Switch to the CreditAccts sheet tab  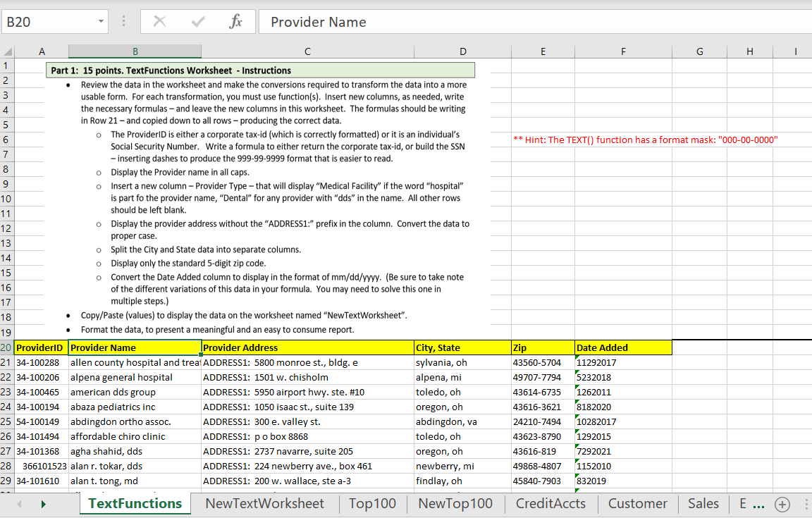[550, 504]
